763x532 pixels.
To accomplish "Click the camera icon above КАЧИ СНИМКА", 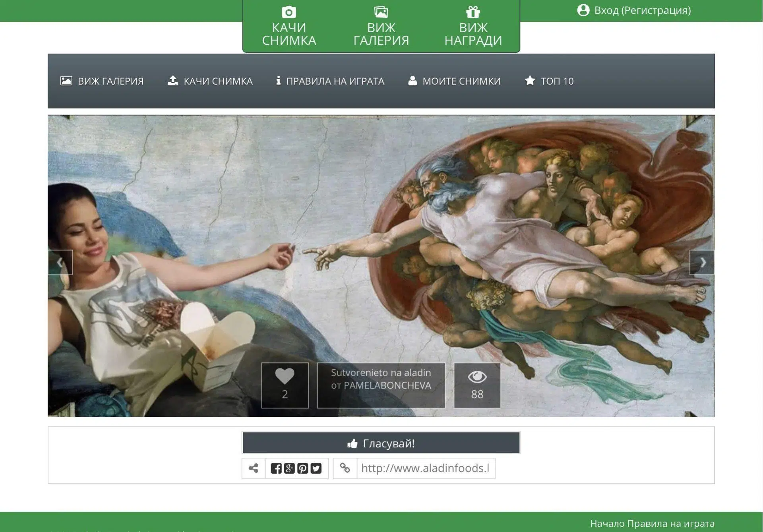I will click(x=289, y=12).
